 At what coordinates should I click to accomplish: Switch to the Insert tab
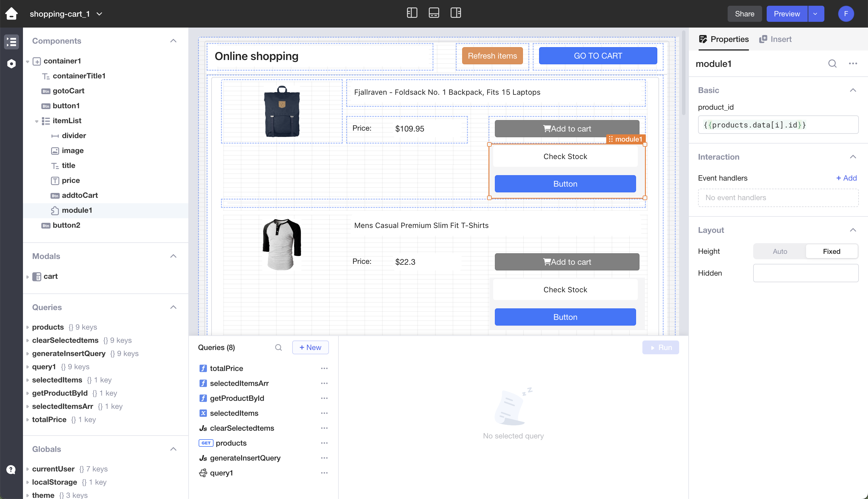[x=776, y=39]
